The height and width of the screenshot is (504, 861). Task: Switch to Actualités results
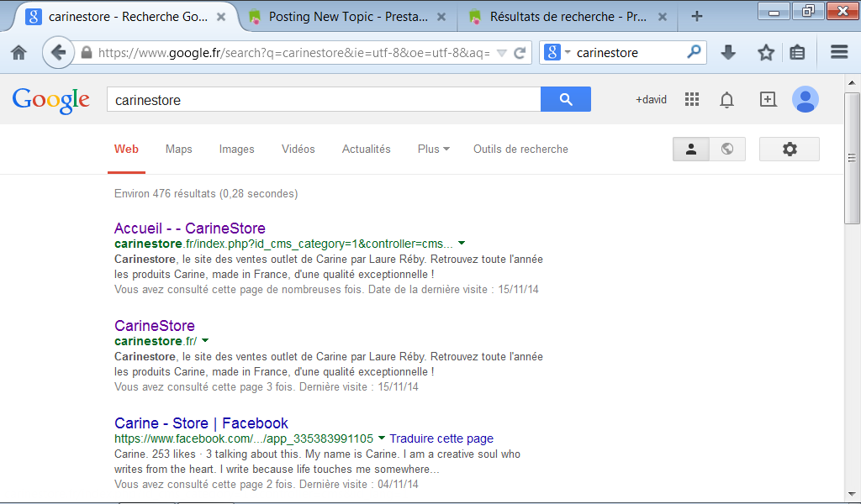tap(367, 150)
